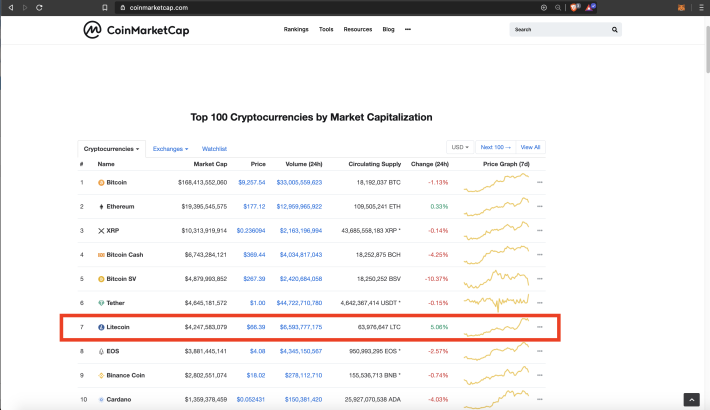This screenshot has width=710, height=410.
Task: Click the Brave shields icon
Action: (574, 7)
